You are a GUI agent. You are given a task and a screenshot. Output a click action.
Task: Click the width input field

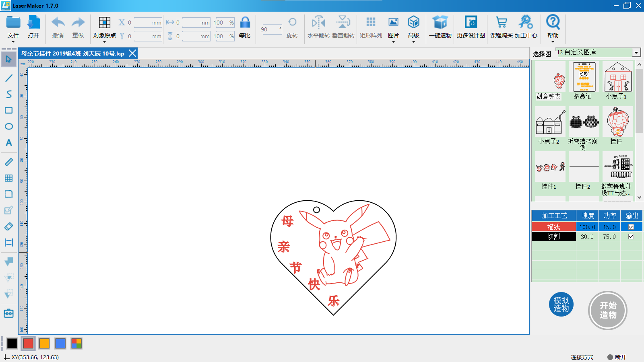(196, 23)
